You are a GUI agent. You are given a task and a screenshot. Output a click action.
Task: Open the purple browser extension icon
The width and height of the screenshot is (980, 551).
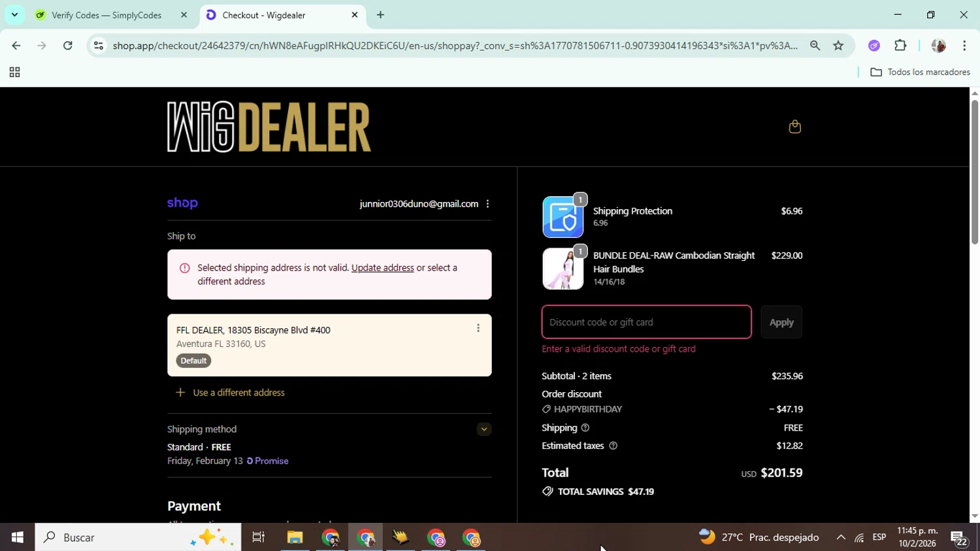coord(874,46)
